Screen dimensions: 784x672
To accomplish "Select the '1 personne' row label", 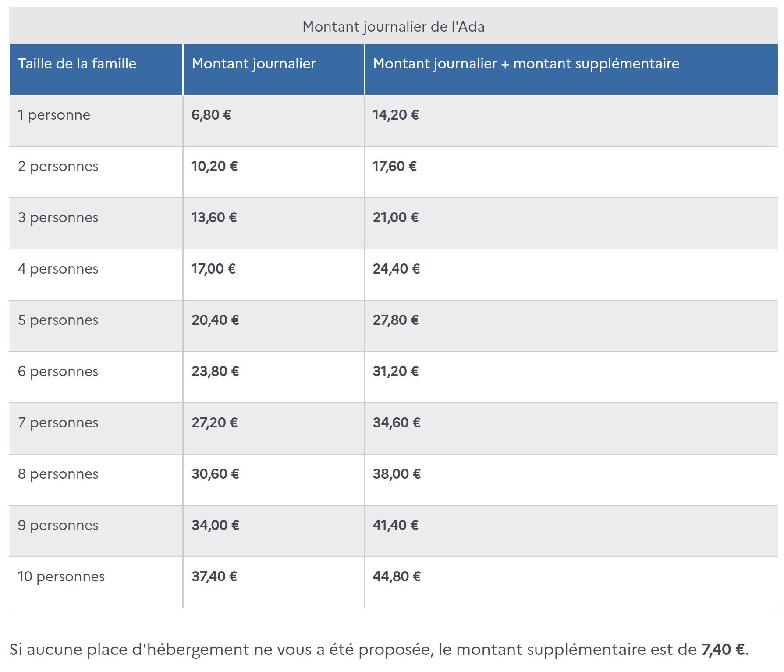I will point(54,115).
